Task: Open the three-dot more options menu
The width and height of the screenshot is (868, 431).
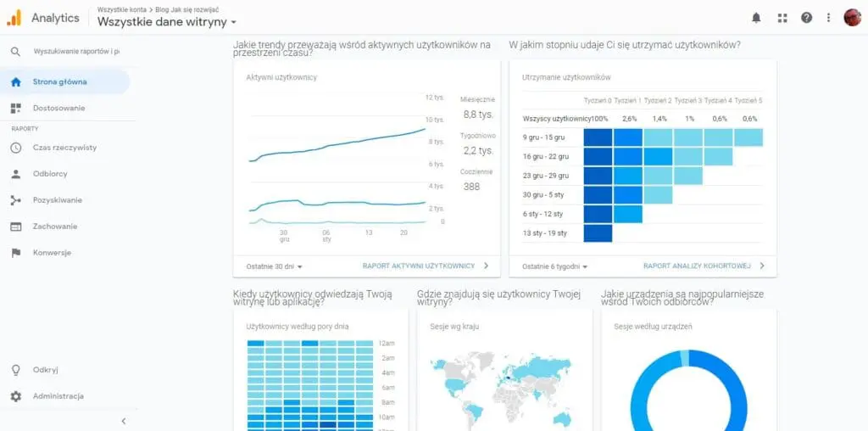Action: click(828, 18)
